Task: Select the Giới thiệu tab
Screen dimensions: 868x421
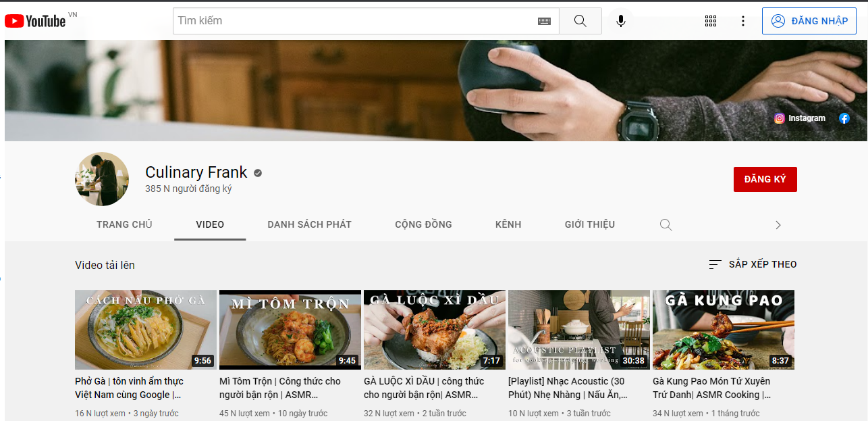Action: (589, 224)
